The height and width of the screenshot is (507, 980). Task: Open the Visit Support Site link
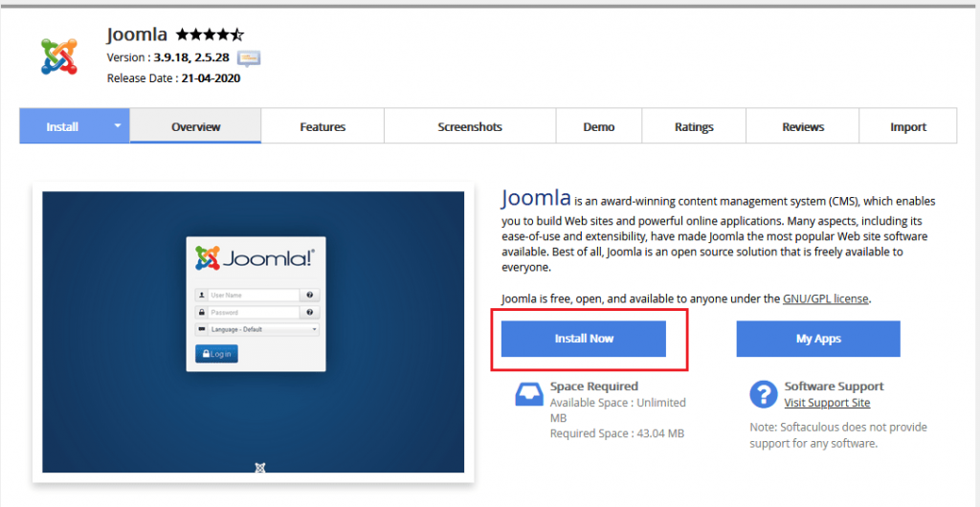click(827, 403)
